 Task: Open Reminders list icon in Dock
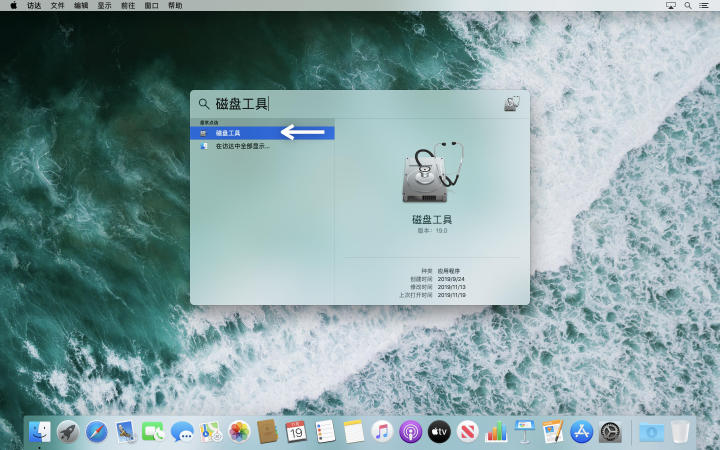pos(325,432)
